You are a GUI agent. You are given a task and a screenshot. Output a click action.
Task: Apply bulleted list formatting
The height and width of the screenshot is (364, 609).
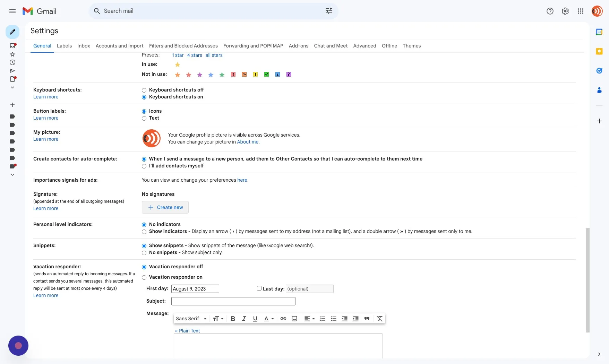334,319
